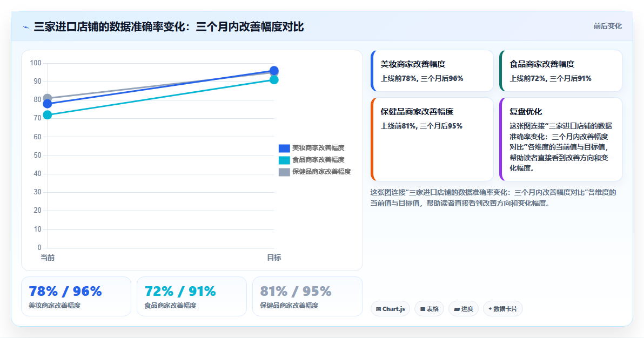
Task: Click the 78% / 96% stat value
Action: 65,291
